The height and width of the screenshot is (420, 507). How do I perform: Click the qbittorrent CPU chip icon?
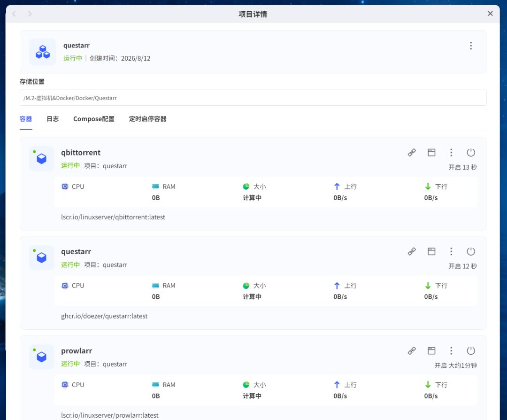coord(65,187)
